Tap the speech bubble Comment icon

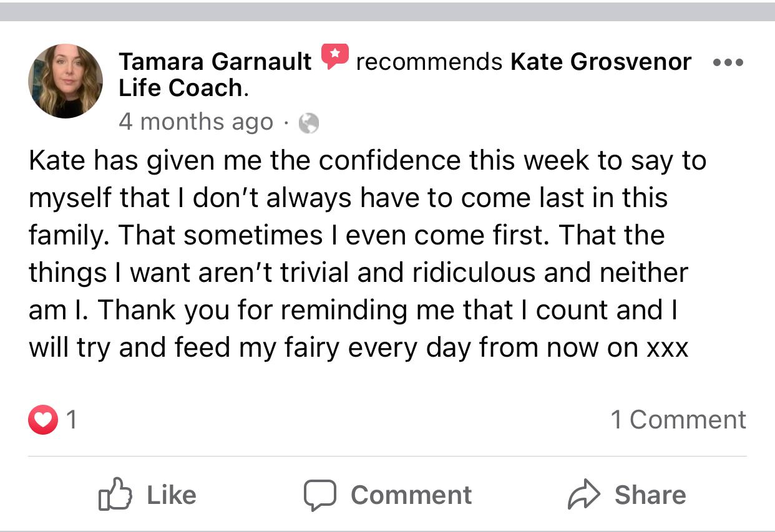tap(320, 495)
